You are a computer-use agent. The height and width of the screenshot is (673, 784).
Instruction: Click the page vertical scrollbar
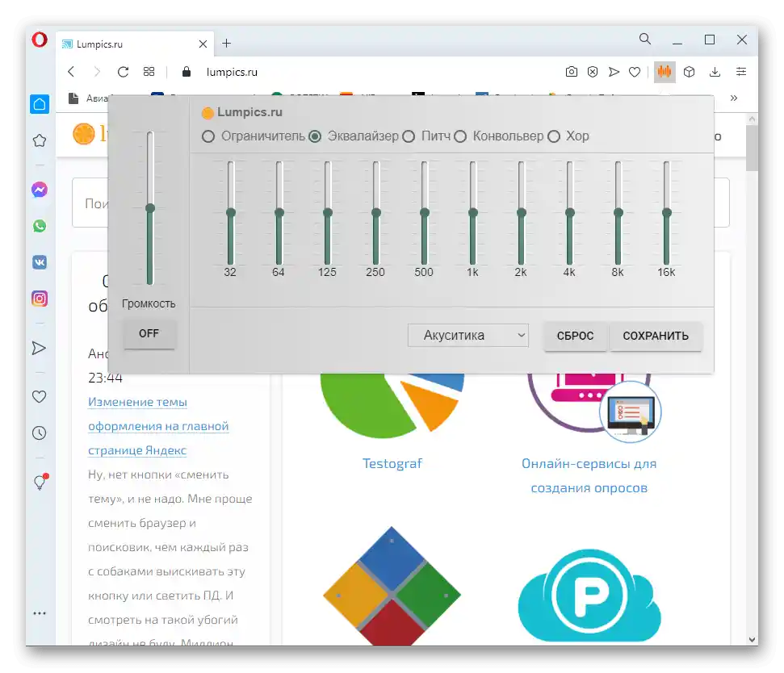pyautogui.click(x=752, y=148)
